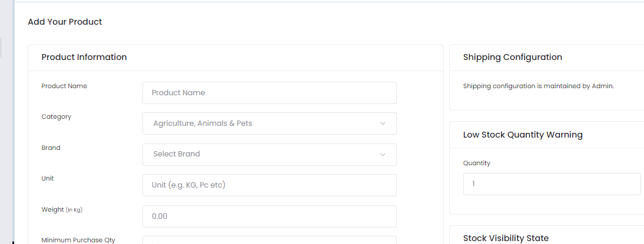The image size is (644, 244).
Task: Click the Product Name field label
Action: point(64,86)
